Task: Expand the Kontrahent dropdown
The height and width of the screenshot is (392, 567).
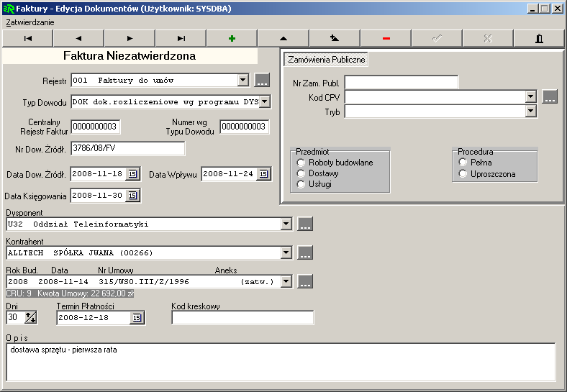Action: click(x=286, y=252)
